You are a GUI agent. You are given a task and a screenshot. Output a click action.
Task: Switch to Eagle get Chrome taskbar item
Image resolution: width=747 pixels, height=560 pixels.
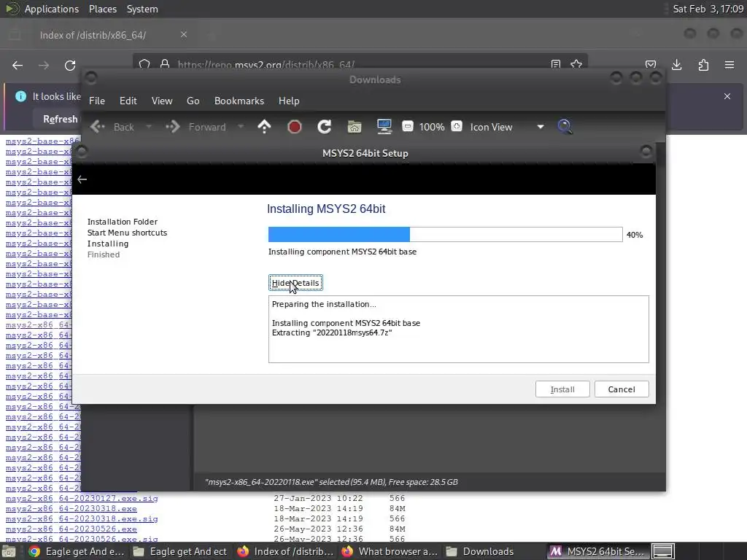pos(76,551)
